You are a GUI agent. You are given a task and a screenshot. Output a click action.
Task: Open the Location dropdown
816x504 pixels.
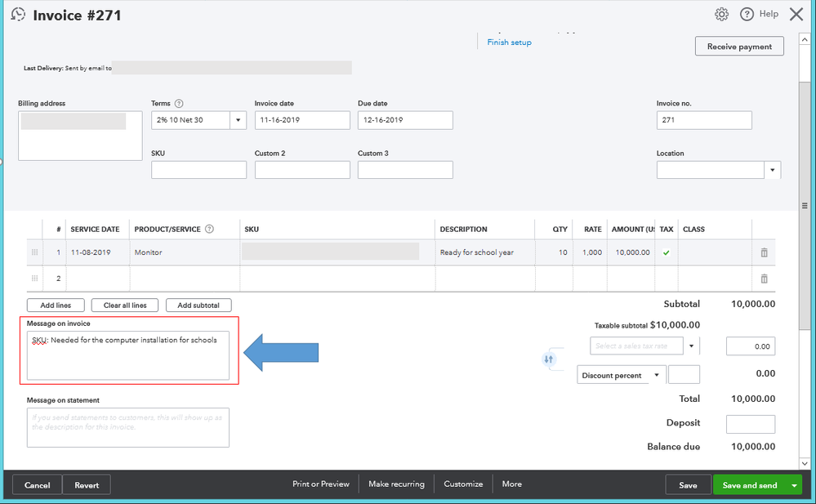click(x=772, y=170)
